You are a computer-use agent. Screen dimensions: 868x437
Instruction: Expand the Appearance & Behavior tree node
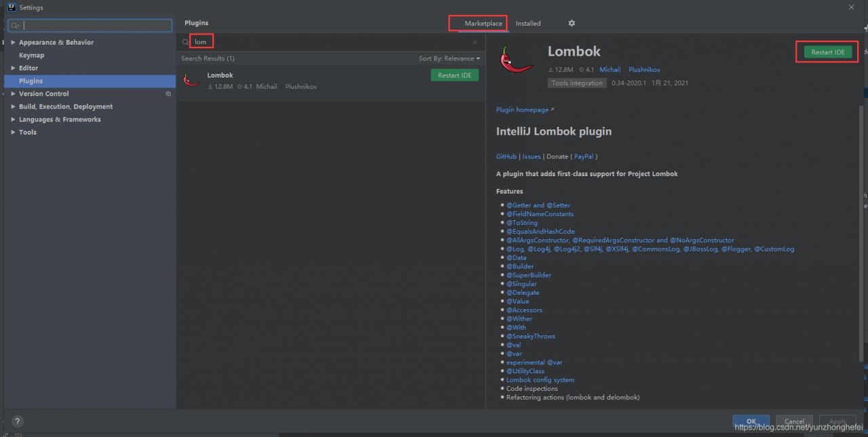click(13, 43)
